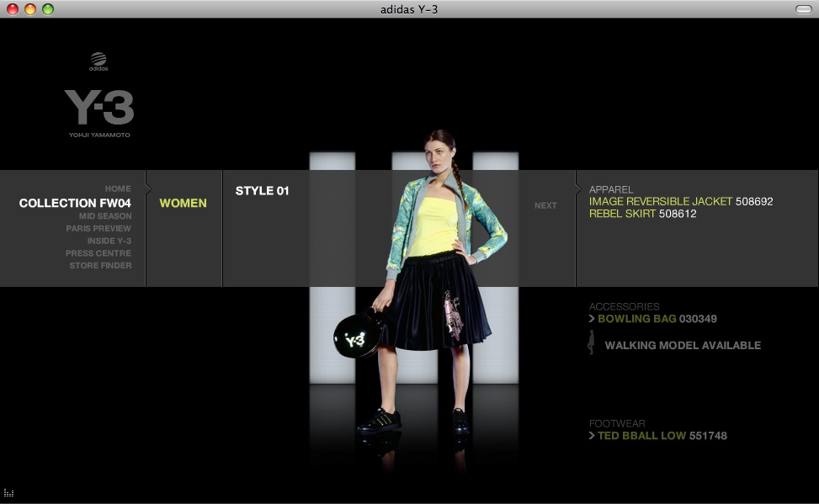The image size is (819, 504).
Task: Click the adidas logo icon
Action: [x=98, y=61]
